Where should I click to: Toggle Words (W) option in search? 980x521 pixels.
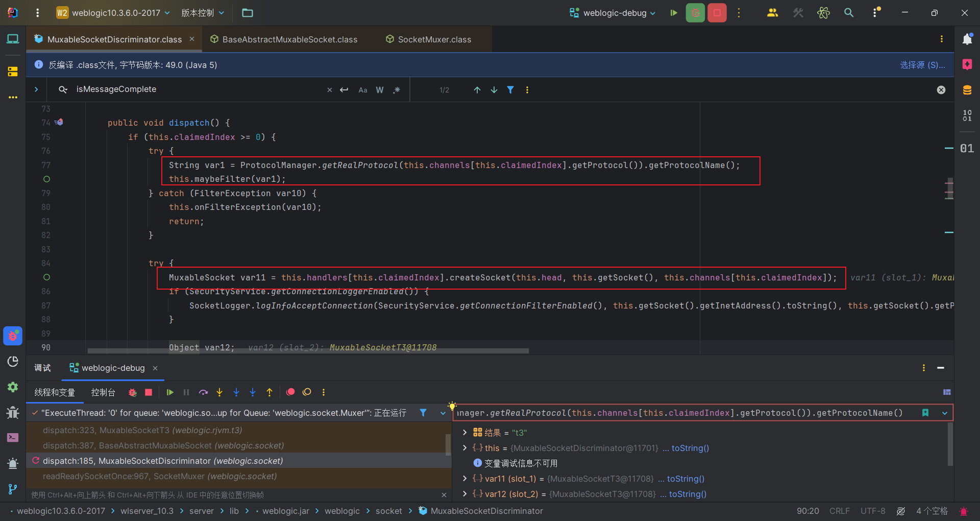pos(380,90)
